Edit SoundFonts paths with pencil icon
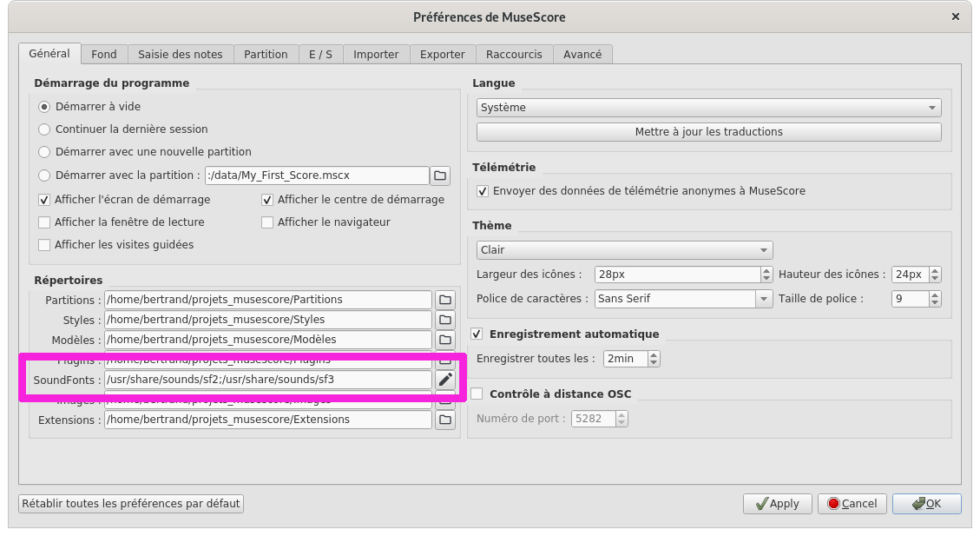Screen dimensions: 980x536 [445, 380]
